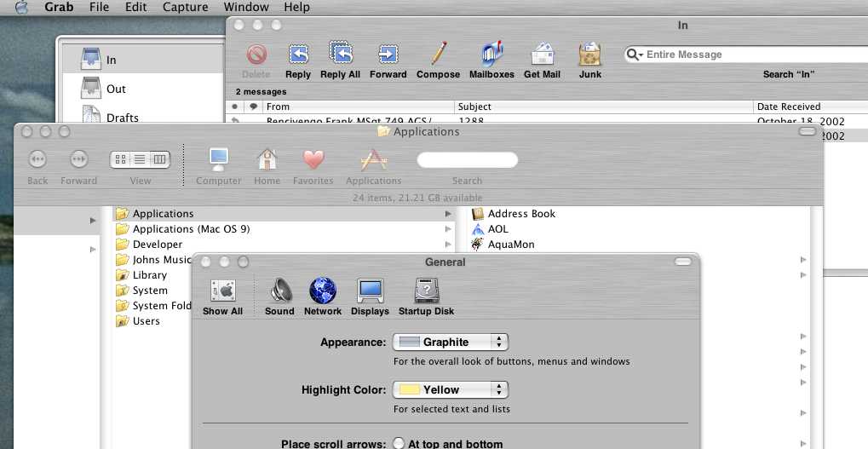Image resolution: width=868 pixels, height=449 pixels.
Task: Sort messages by Subject column header
Action: 603,106
